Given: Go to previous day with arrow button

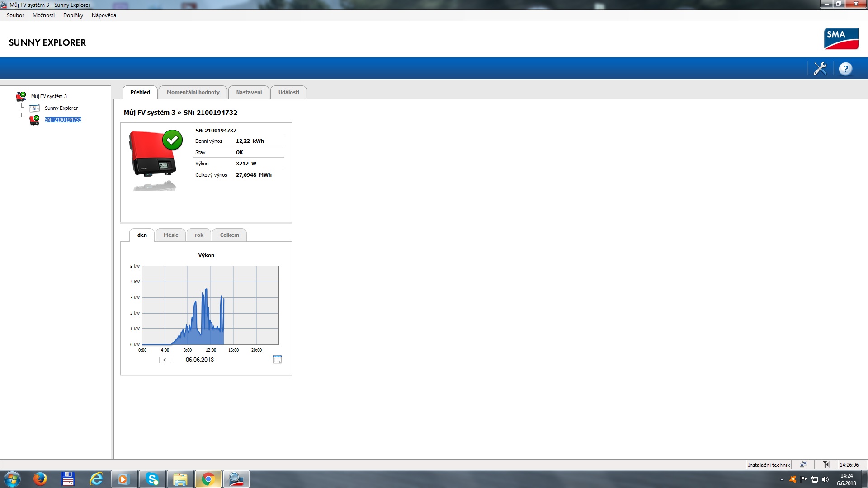Looking at the screenshot, I should [x=165, y=360].
